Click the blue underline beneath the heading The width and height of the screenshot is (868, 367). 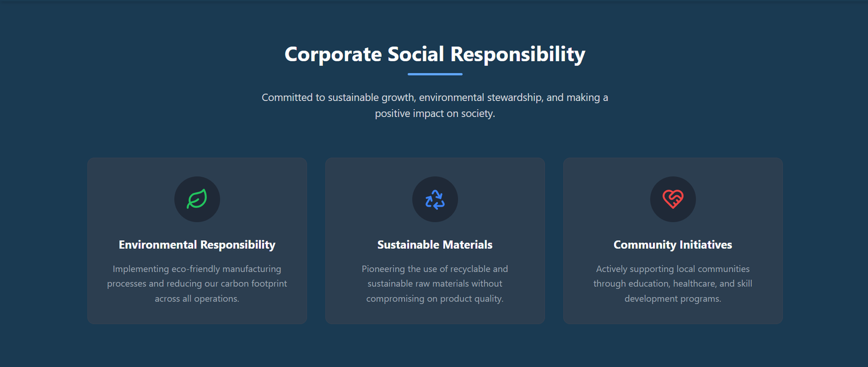[435, 74]
